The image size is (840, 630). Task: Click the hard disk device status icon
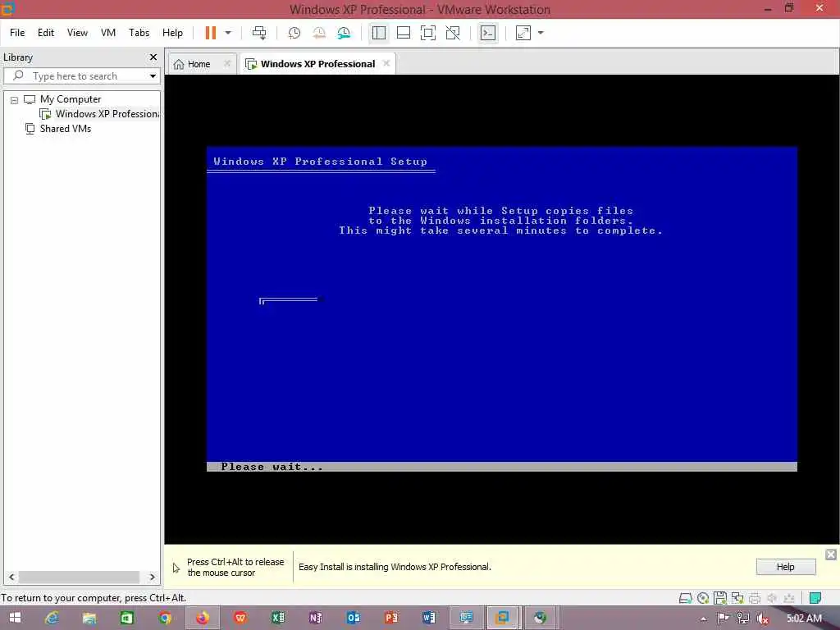[685, 598]
